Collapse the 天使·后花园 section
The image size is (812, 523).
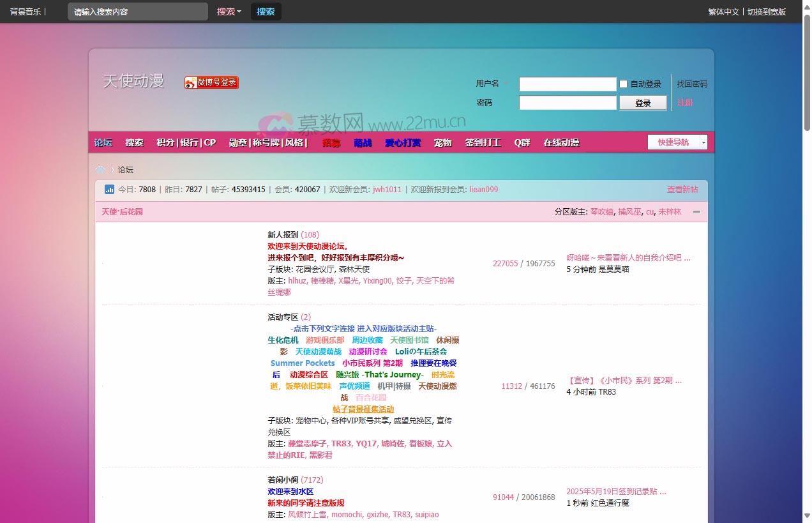pos(696,212)
